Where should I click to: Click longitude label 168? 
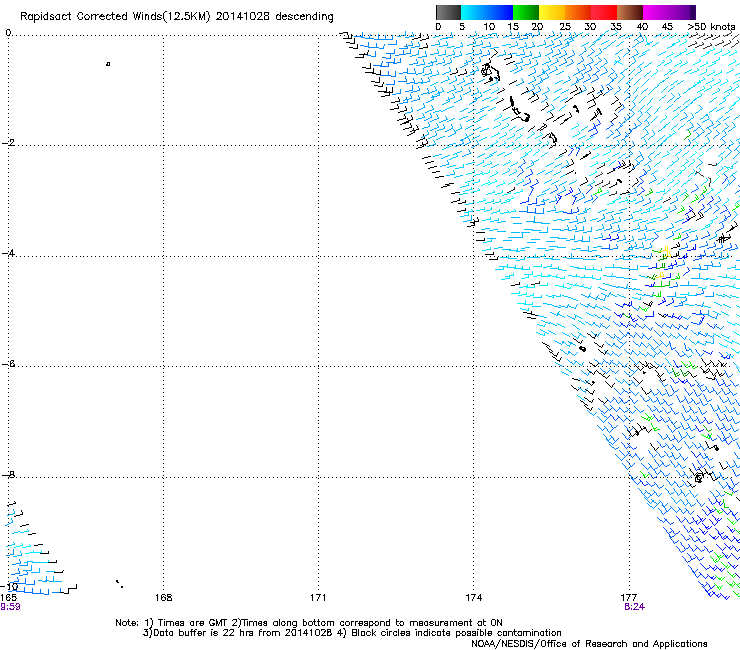[163, 598]
